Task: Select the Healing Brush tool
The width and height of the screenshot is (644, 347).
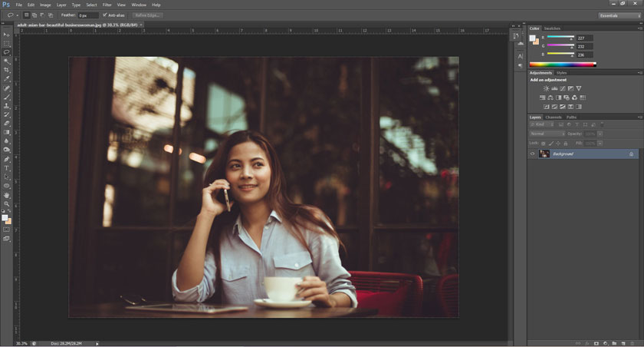Action: (x=7, y=88)
